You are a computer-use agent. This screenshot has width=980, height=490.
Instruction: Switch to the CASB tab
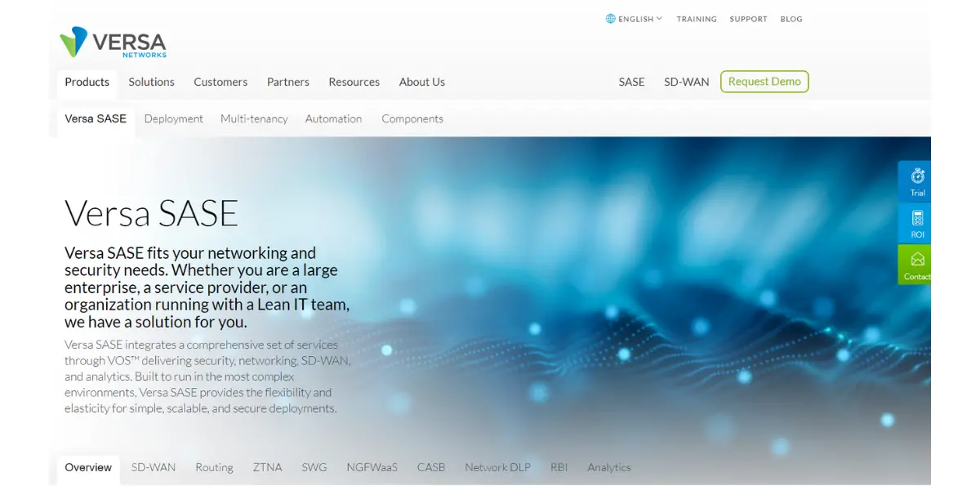tap(431, 467)
